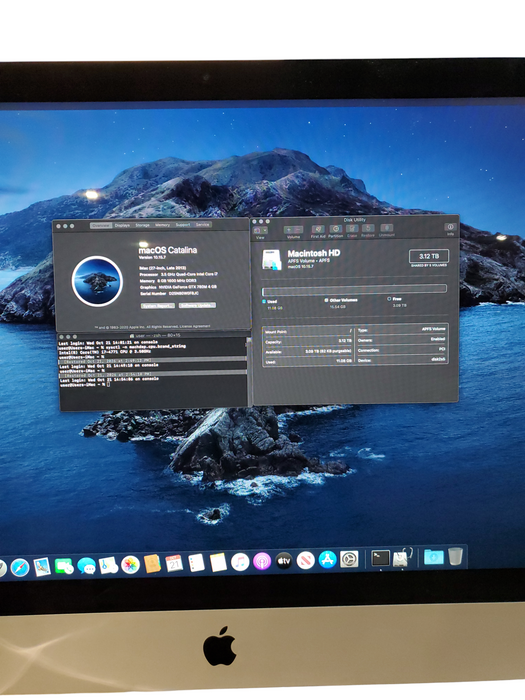The image size is (525, 700).
Task: Open Safari from the Dock
Action: click(x=20, y=567)
